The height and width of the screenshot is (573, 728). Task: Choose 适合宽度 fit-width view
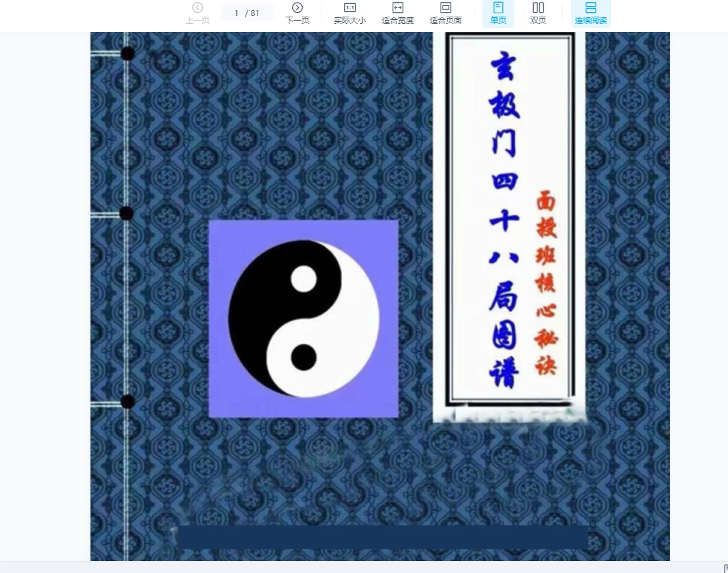pos(397,13)
